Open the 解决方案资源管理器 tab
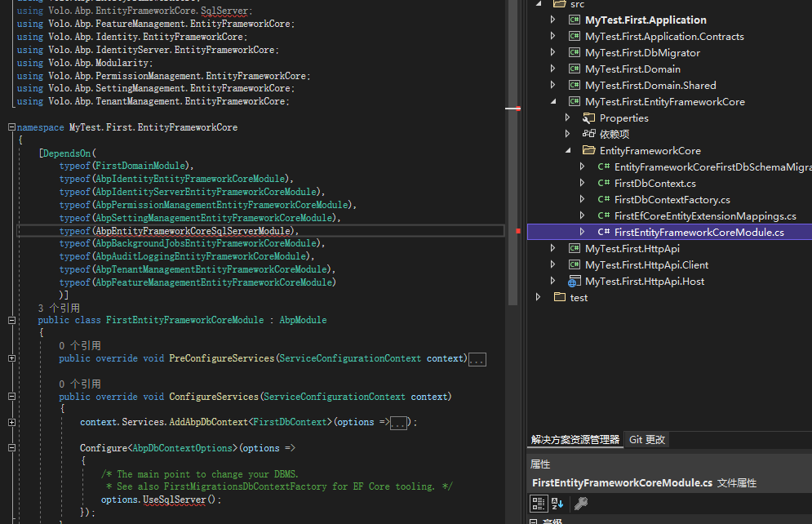The image size is (812, 524). [x=575, y=440]
